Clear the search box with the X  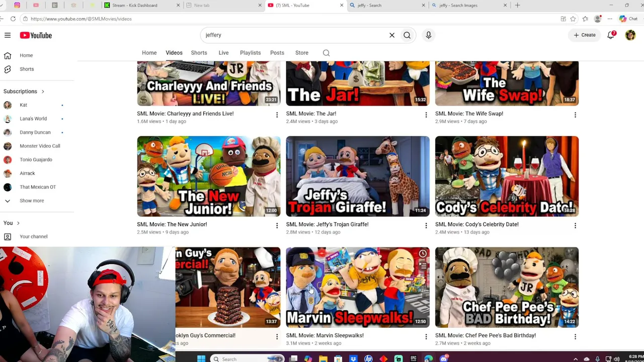point(392,35)
